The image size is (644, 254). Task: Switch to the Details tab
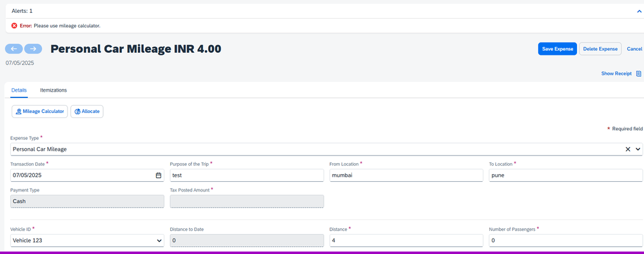[19, 90]
